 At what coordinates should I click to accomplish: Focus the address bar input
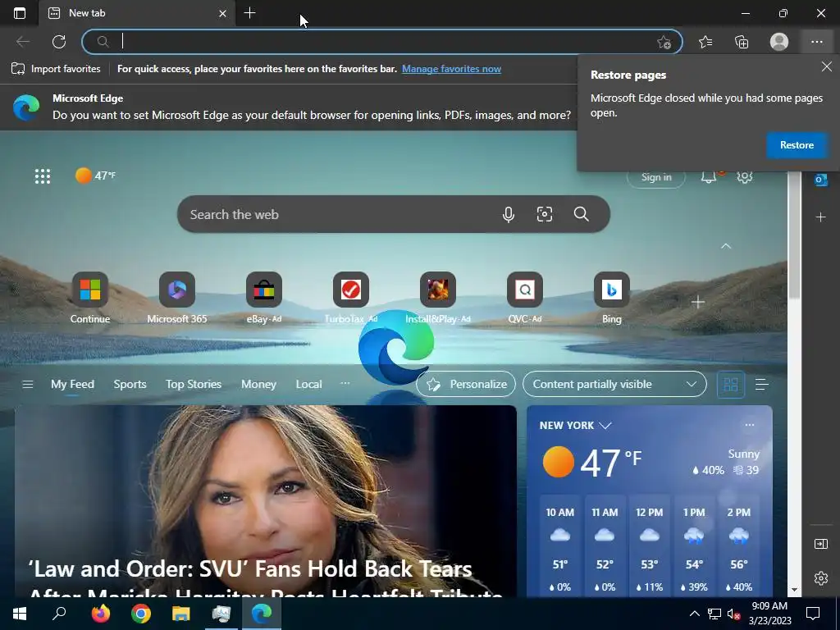pyautogui.click(x=381, y=42)
